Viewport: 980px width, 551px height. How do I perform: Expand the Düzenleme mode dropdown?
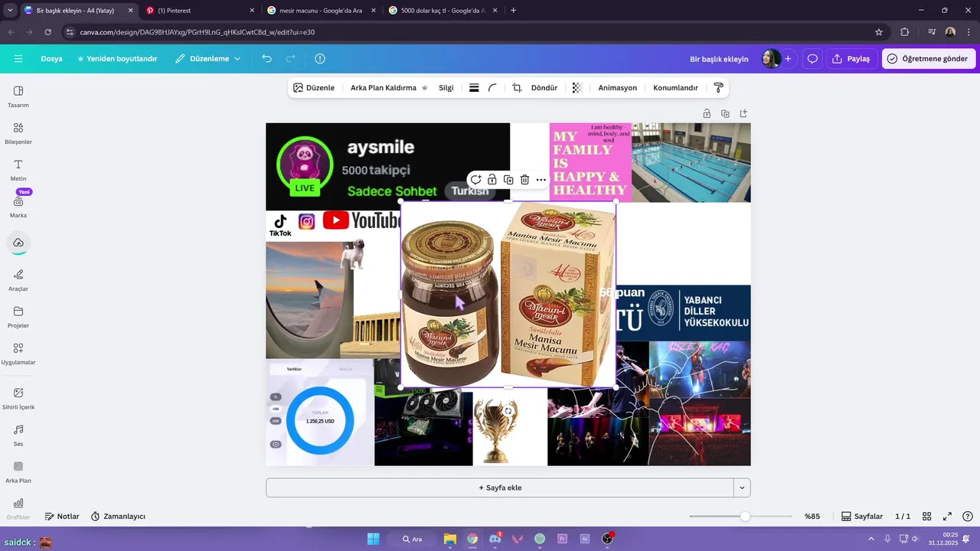tap(207, 59)
